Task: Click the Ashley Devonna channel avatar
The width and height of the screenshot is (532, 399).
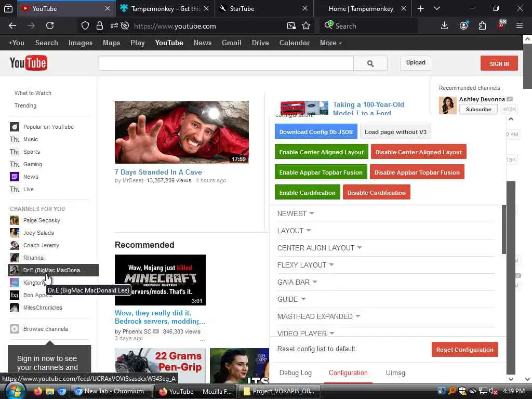Action: (447, 105)
